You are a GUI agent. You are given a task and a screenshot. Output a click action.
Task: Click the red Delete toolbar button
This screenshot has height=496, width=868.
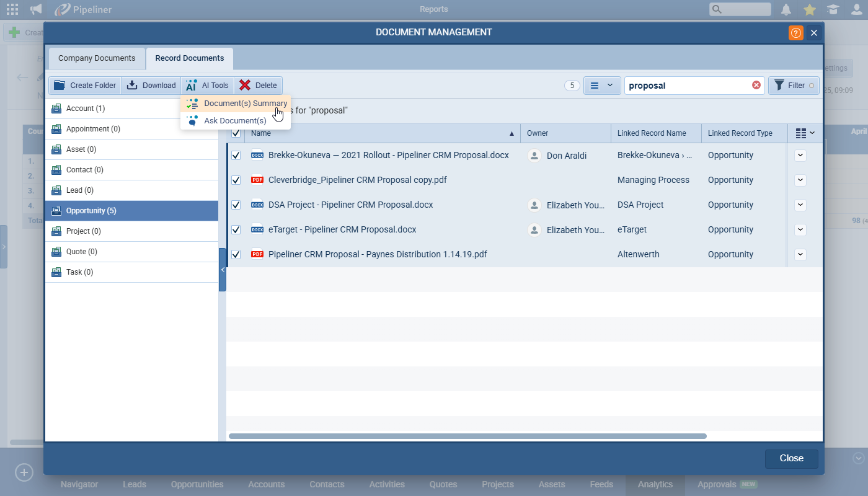click(x=259, y=86)
